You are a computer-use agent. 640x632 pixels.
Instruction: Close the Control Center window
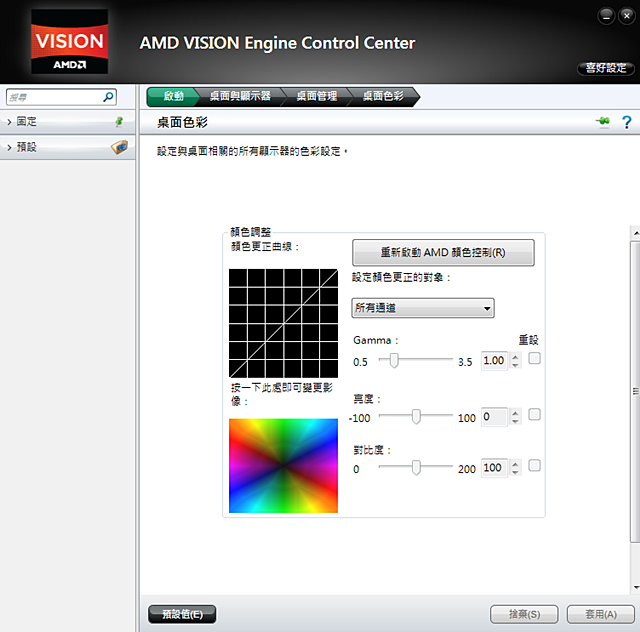pyautogui.click(x=627, y=16)
